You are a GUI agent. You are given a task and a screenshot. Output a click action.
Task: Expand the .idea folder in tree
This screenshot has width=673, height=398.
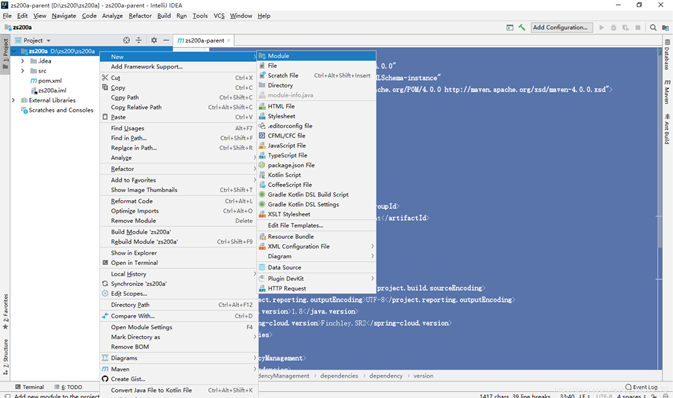(x=22, y=61)
